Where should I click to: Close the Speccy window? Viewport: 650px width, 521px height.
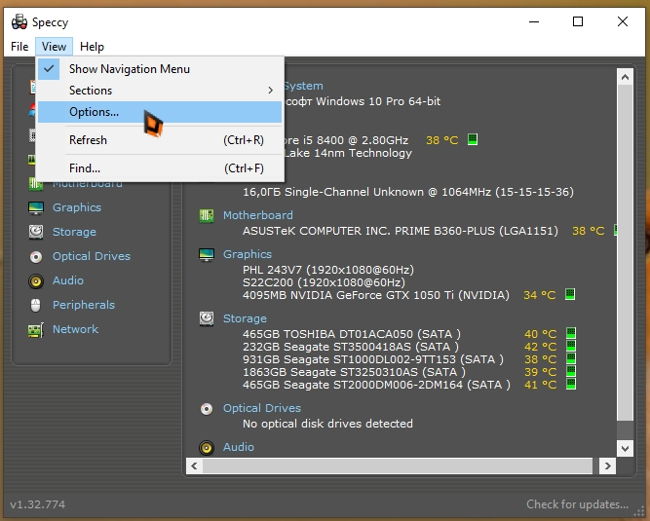coord(622,22)
